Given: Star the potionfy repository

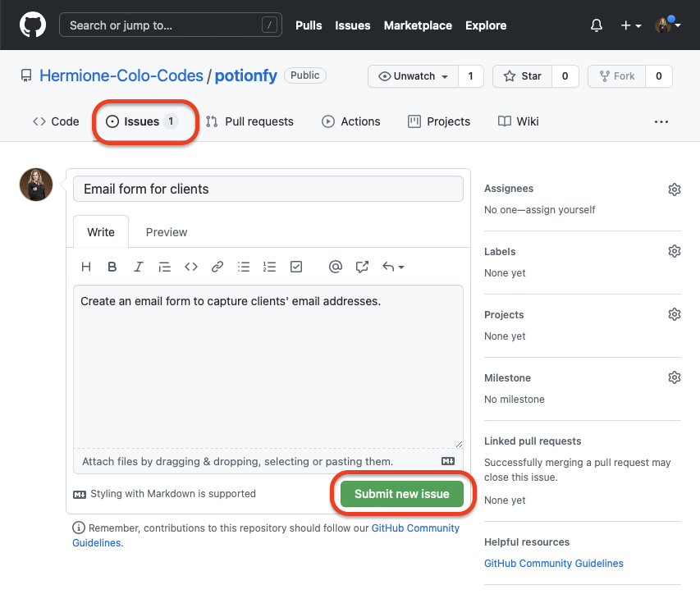Looking at the screenshot, I should click(523, 76).
